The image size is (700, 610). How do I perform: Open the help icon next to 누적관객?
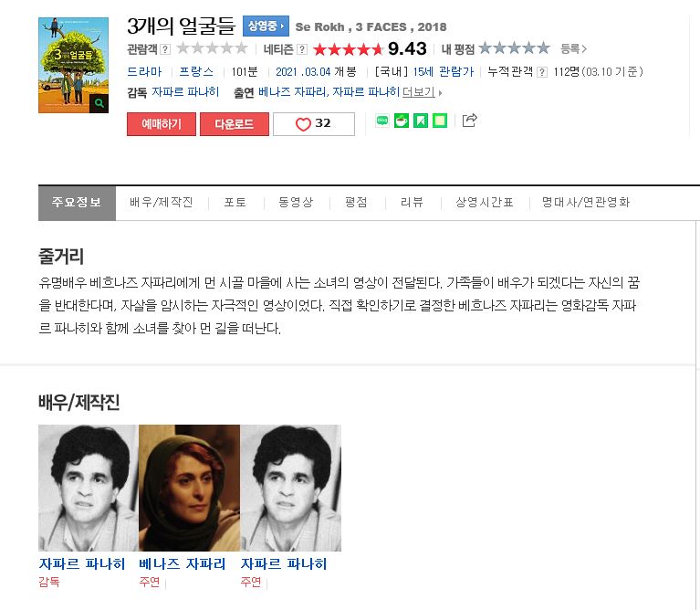pyautogui.click(x=542, y=72)
